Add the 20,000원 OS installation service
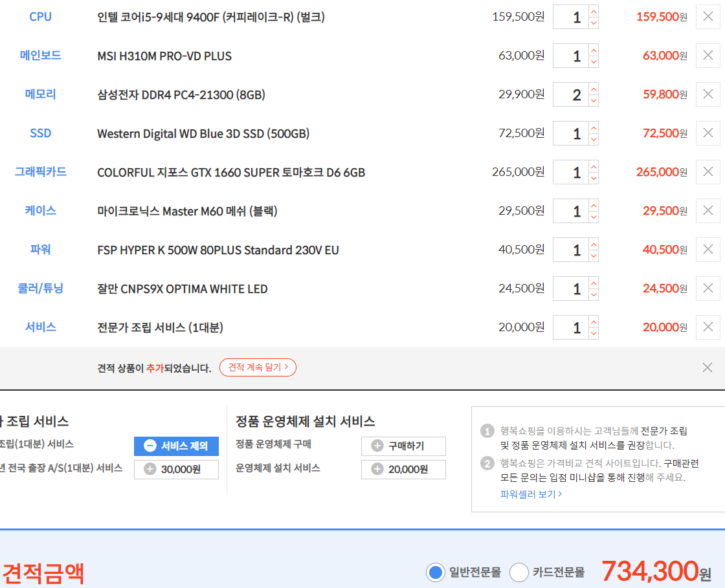The width and height of the screenshot is (725, 588). 403,469
